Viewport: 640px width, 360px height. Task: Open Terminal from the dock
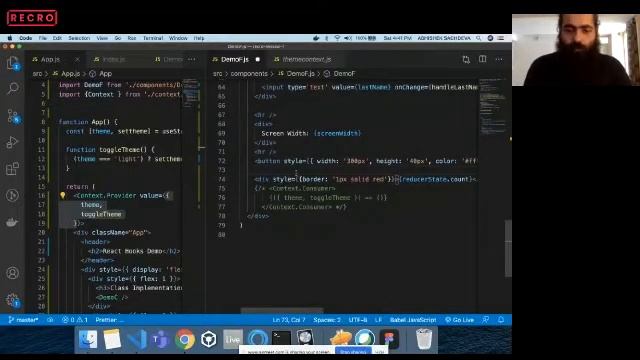click(x=281, y=338)
